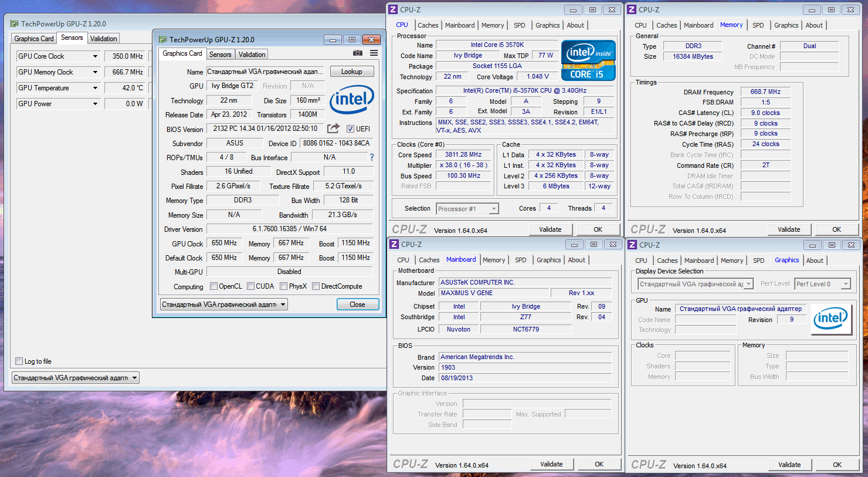Viewport: 868px width, 477px height.
Task: Toggle the Log to file checkbox
Action: point(19,361)
